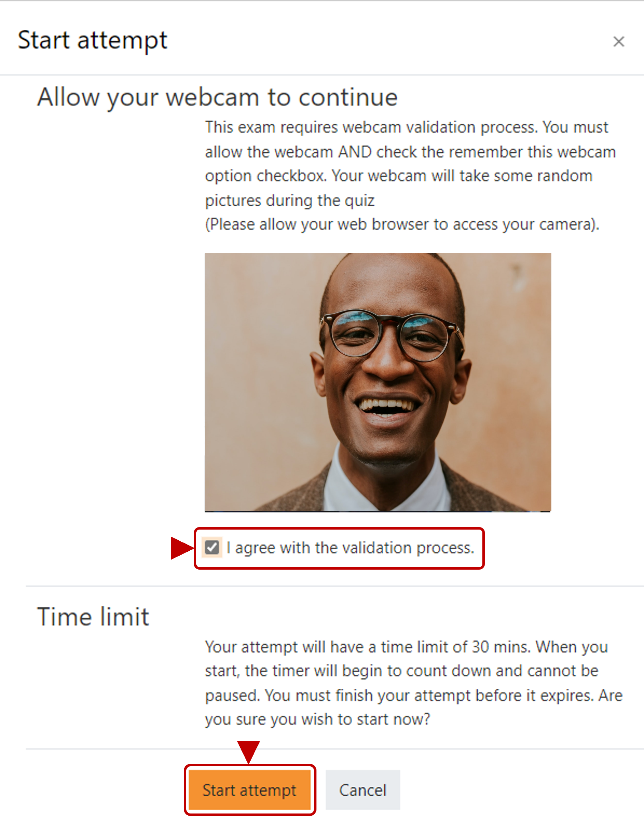Click the 'Your attempt will have a time limit' line
The width and height of the screenshot is (644, 816).
(x=407, y=647)
